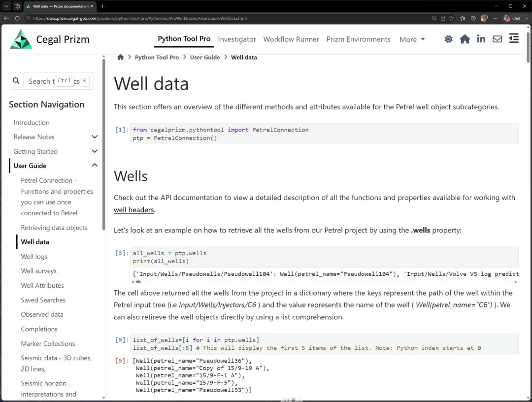The image size is (532, 402).
Task: Go back with the browser back arrow
Action: point(6,18)
